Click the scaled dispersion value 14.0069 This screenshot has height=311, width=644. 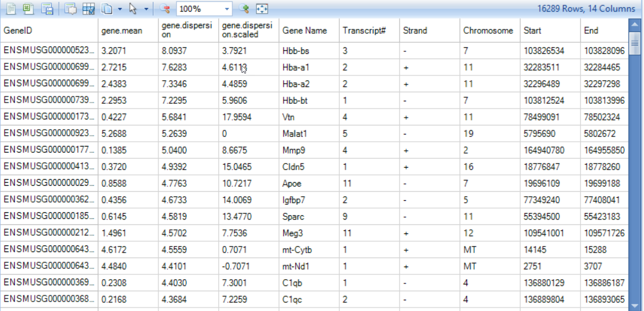tap(237, 200)
